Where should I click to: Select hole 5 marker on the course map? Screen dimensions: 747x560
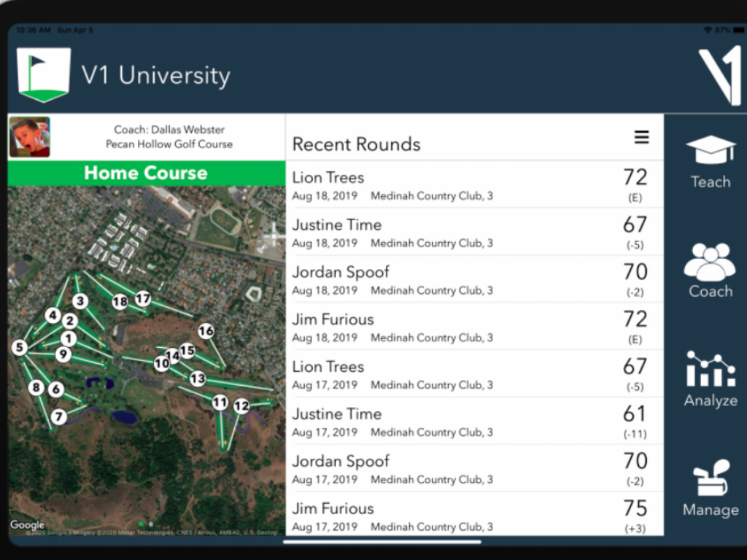20,347
